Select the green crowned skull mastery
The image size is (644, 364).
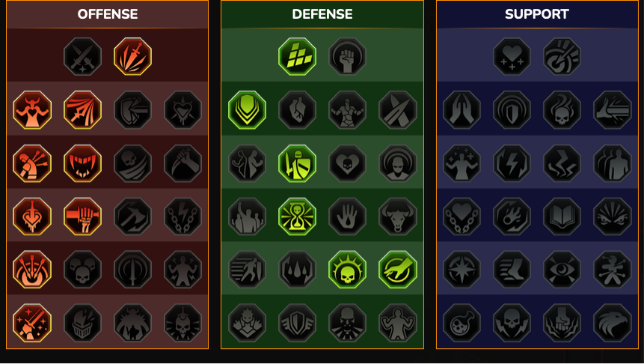(x=348, y=270)
